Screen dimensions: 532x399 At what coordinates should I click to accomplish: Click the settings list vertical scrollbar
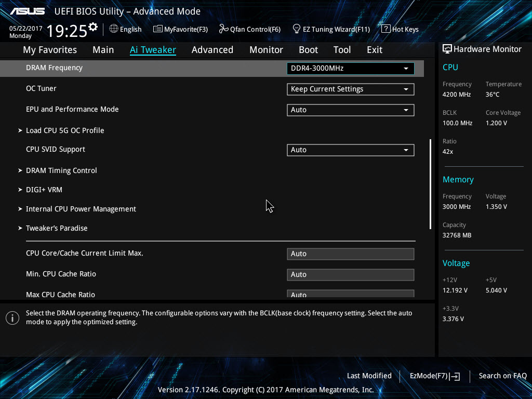[430, 184]
